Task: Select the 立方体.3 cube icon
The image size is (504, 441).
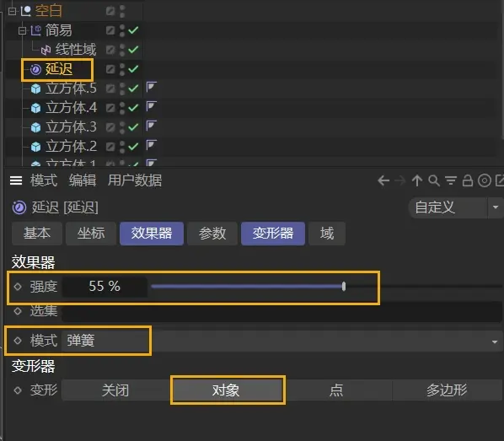Action: click(35, 127)
